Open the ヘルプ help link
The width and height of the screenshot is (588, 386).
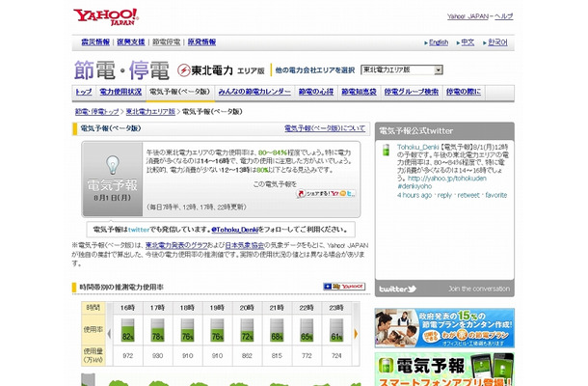pos(503,16)
